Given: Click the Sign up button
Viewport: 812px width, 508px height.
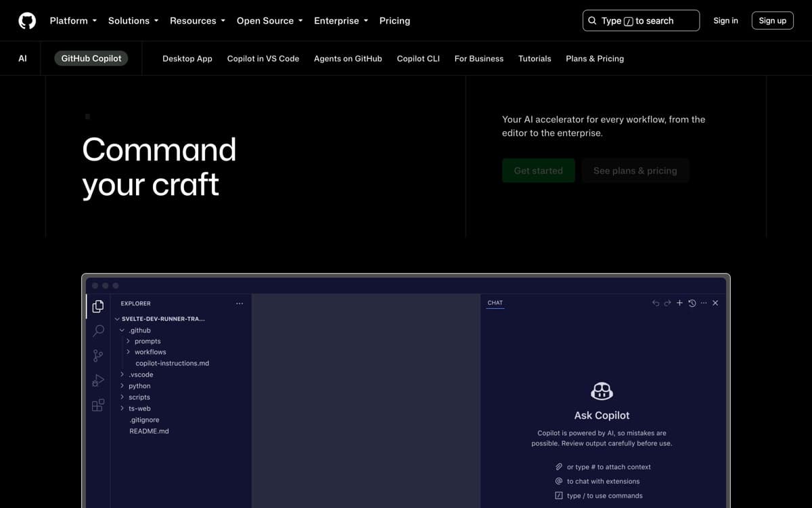Looking at the screenshot, I should [x=772, y=20].
